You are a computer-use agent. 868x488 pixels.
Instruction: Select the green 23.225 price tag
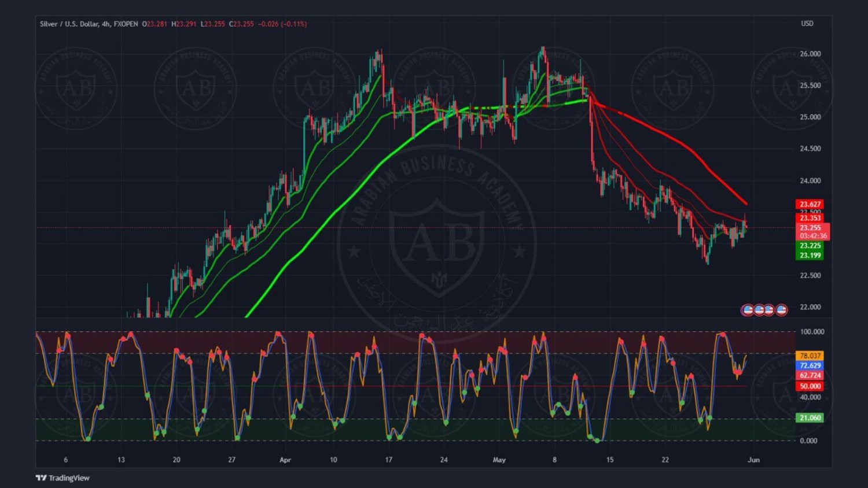click(x=810, y=246)
